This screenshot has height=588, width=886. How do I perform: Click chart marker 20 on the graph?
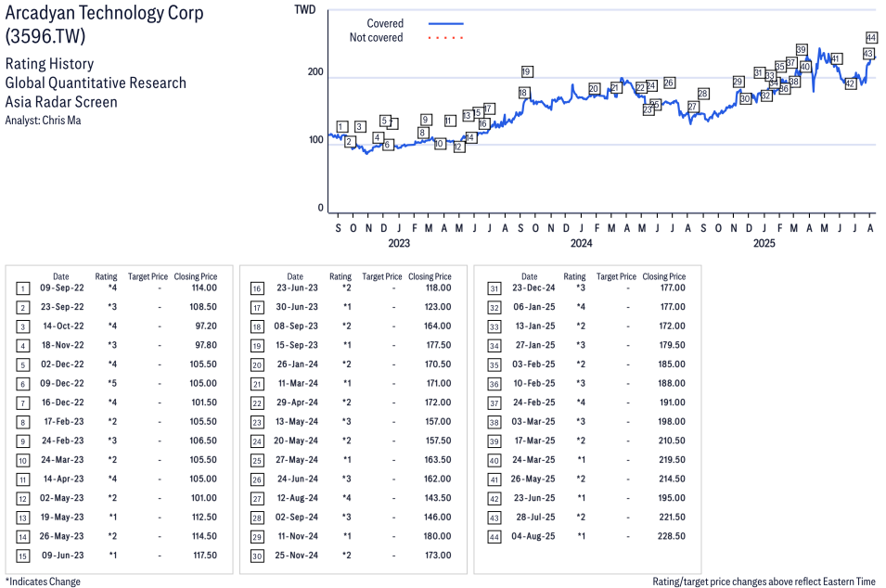coord(594,89)
